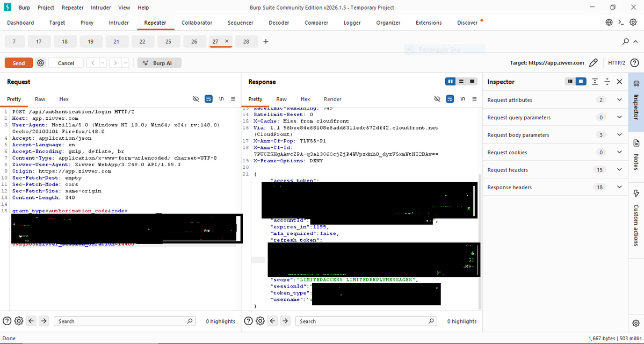Show Request Hex view

(x=64, y=99)
